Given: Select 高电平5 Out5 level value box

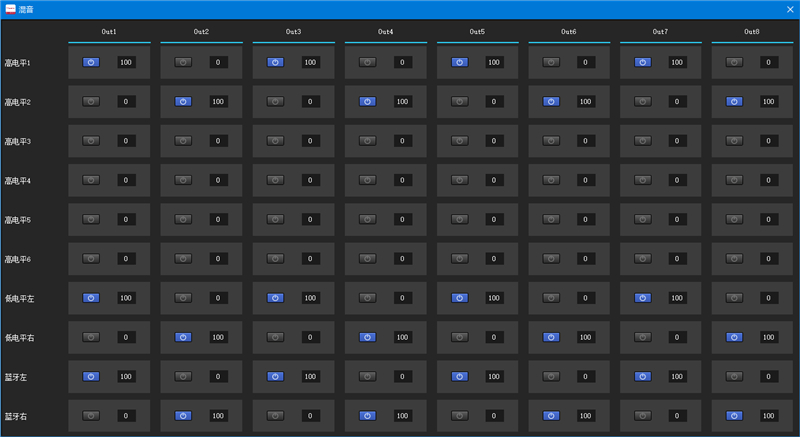Looking at the screenshot, I should (494, 219).
